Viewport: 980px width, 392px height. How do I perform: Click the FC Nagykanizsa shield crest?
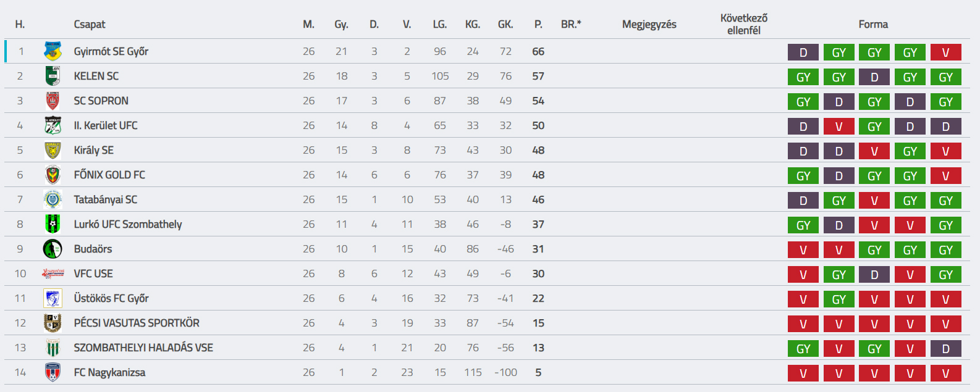(53, 372)
